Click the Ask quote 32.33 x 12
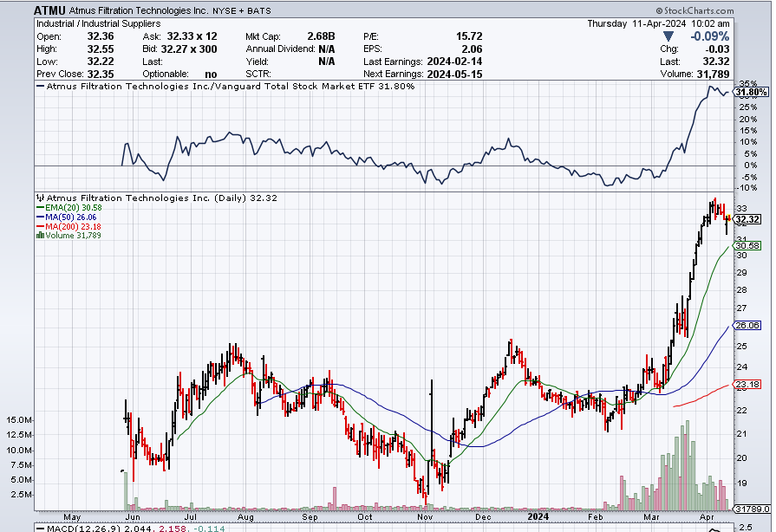This screenshot has width=776, height=532. (x=192, y=36)
